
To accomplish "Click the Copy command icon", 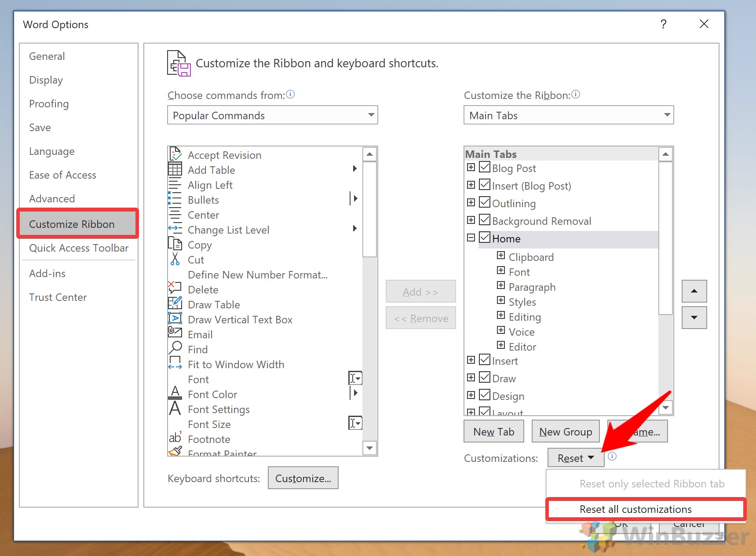I will coord(175,243).
